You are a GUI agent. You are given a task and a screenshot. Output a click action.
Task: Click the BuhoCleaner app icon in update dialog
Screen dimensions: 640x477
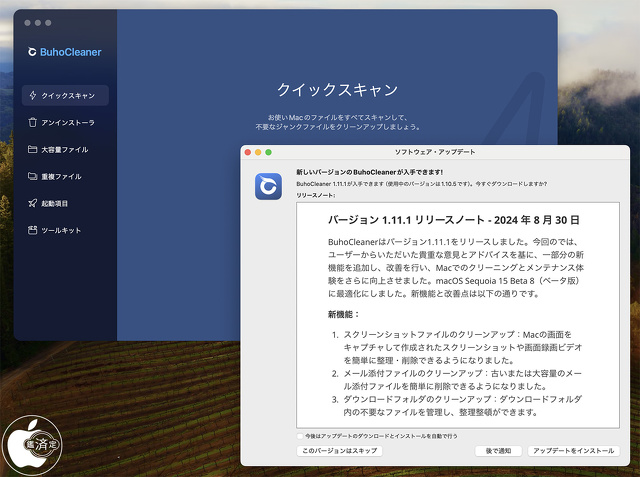268,186
